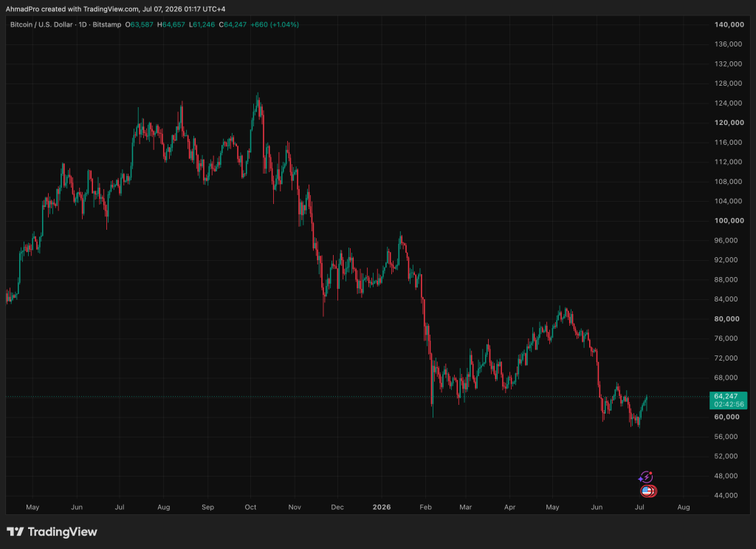The height and width of the screenshot is (549, 756).
Task: Open the US flag economic events icon
Action: (647, 491)
